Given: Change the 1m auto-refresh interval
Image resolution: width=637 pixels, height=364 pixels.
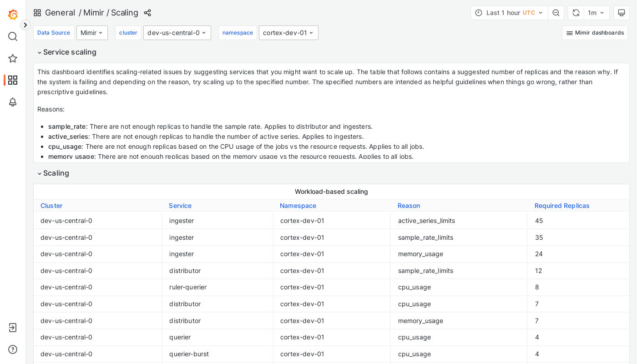Looking at the screenshot, I should tap(597, 12).
